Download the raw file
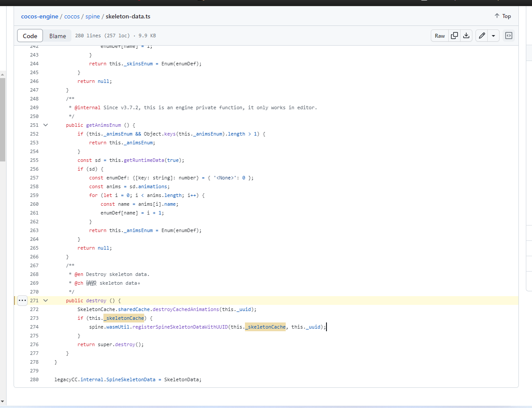The width and height of the screenshot is (532, 408). pos(466,36)
